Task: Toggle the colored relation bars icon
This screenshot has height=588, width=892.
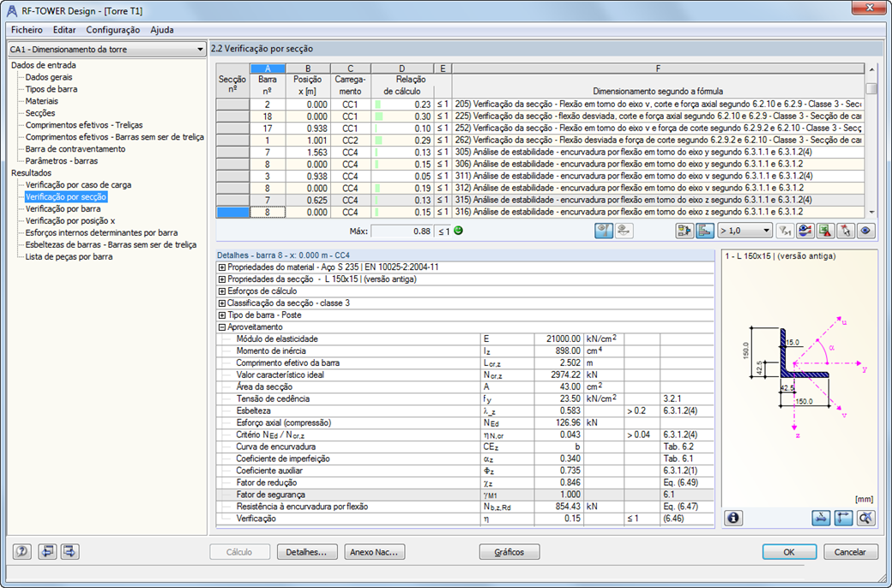Action: pyautogui.click(x=705, y=231)
